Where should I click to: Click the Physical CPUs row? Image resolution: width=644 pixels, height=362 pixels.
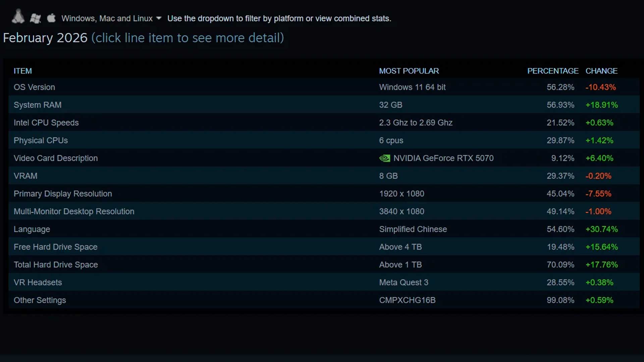tap(134, 140)
